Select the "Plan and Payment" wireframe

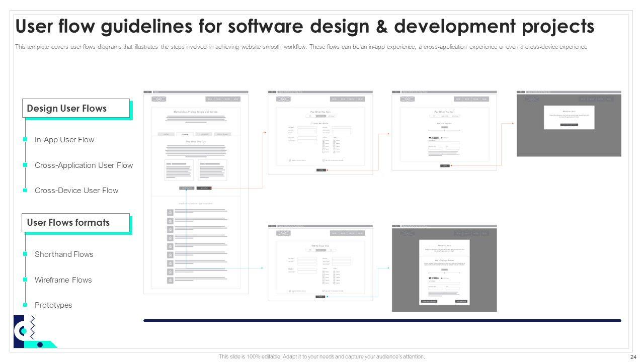tap(444, 131)
